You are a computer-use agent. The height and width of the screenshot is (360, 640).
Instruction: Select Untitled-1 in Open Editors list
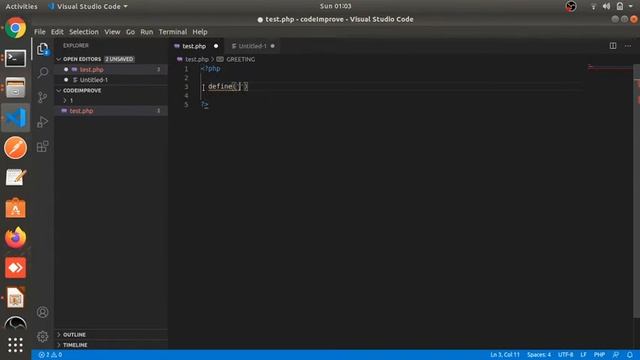coord(111,80)
